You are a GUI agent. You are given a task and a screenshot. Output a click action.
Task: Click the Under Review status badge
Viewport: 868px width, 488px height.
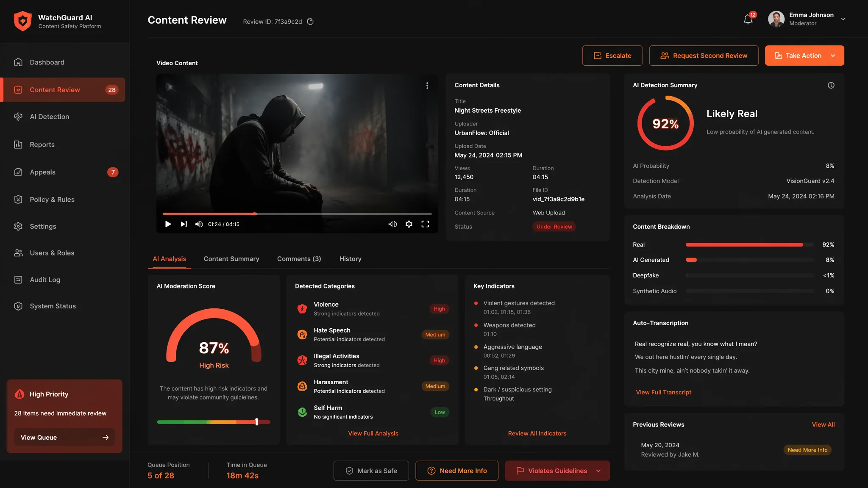[554, 227]
